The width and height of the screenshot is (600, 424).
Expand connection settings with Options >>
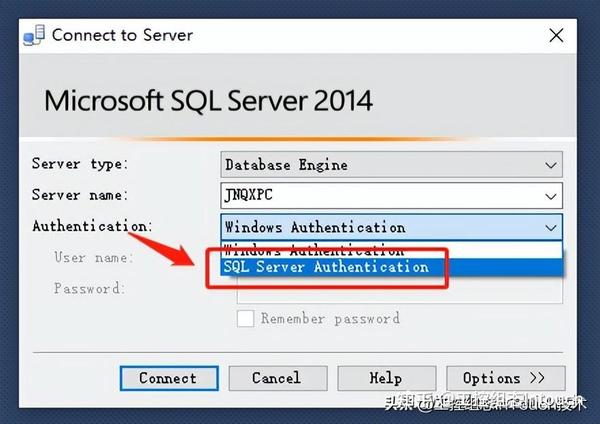coord(504,378)
